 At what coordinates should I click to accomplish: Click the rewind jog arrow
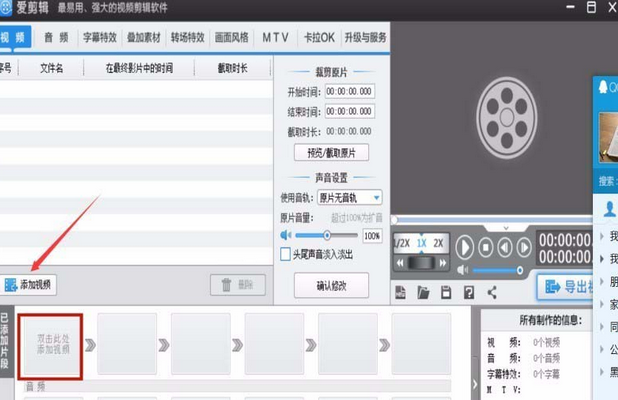click(400, 262)
